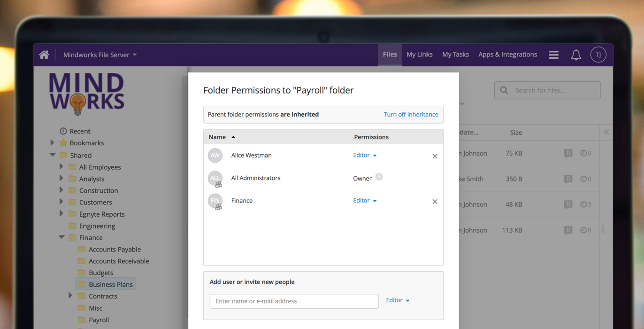Click the home icon in top bar

tap(44, 55)
